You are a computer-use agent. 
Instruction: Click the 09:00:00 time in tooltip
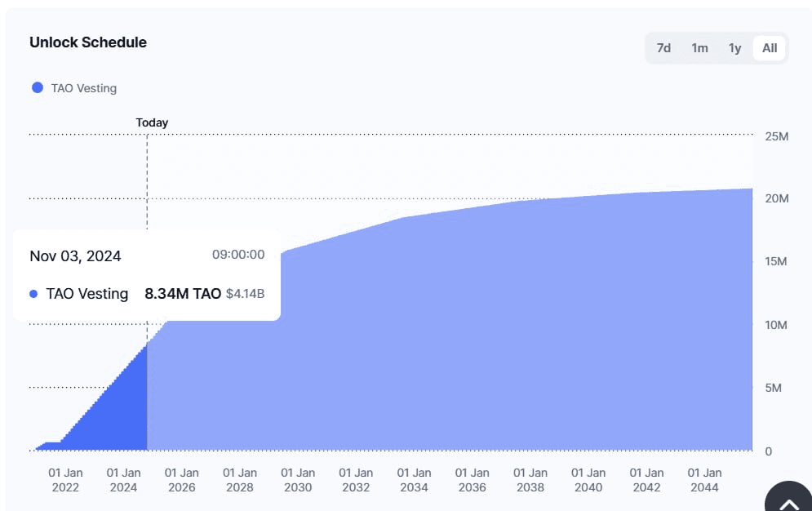tap(238, 254)
